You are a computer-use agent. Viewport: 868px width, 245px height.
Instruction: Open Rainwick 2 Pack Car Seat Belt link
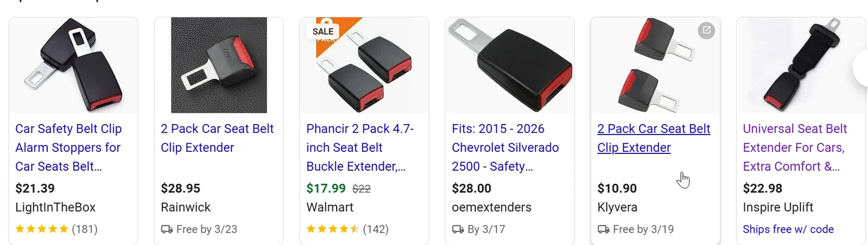coord(217,138)
